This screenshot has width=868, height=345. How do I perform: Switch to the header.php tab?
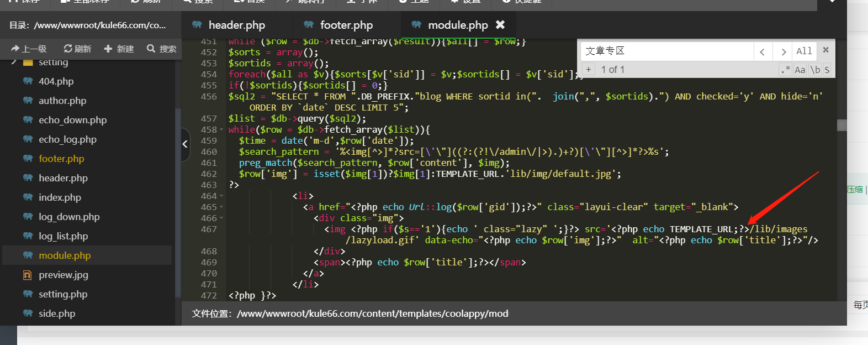(x=236, y=25)
